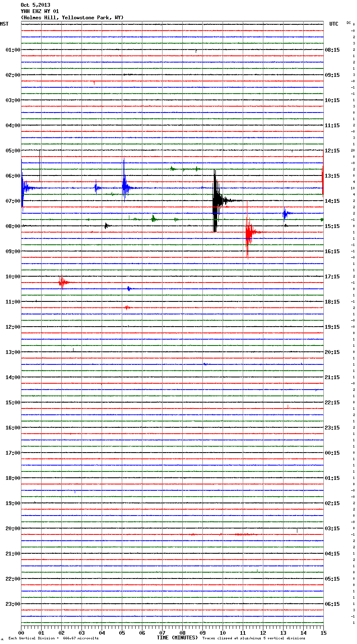Select the 03:00 MST time label
Image resolution: width=357 pixels, height=644 pixels.
pos(13,100)
